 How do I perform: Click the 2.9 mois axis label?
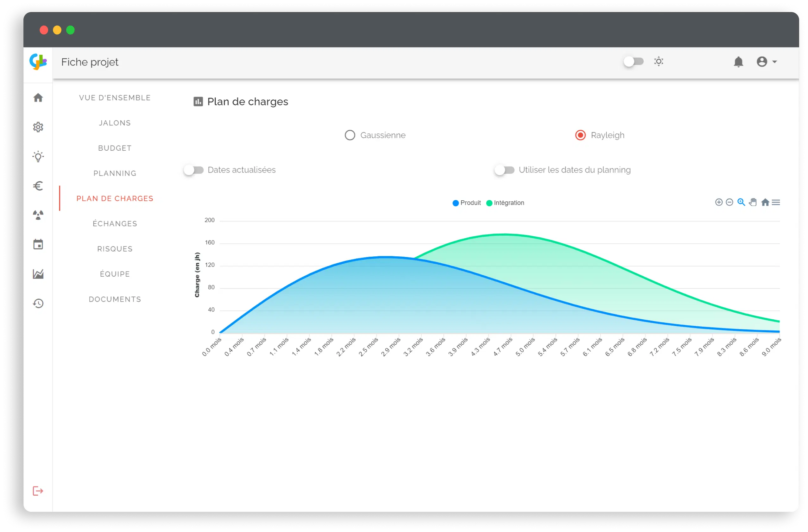(x=390, y=347)
